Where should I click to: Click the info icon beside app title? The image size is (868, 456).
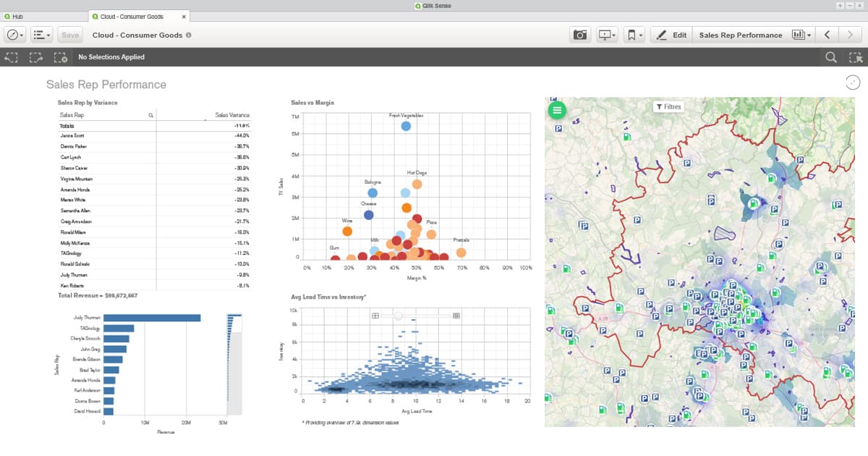189,35
